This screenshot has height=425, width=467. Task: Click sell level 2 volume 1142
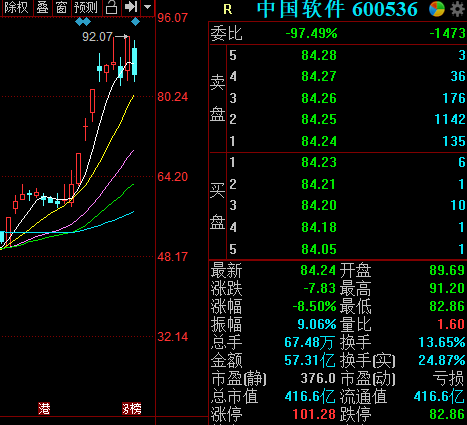[x=450, y=119]
